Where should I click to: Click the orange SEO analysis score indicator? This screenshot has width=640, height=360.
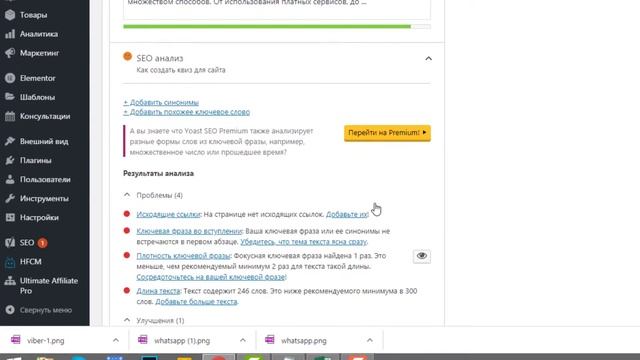[x=127, y=56]
